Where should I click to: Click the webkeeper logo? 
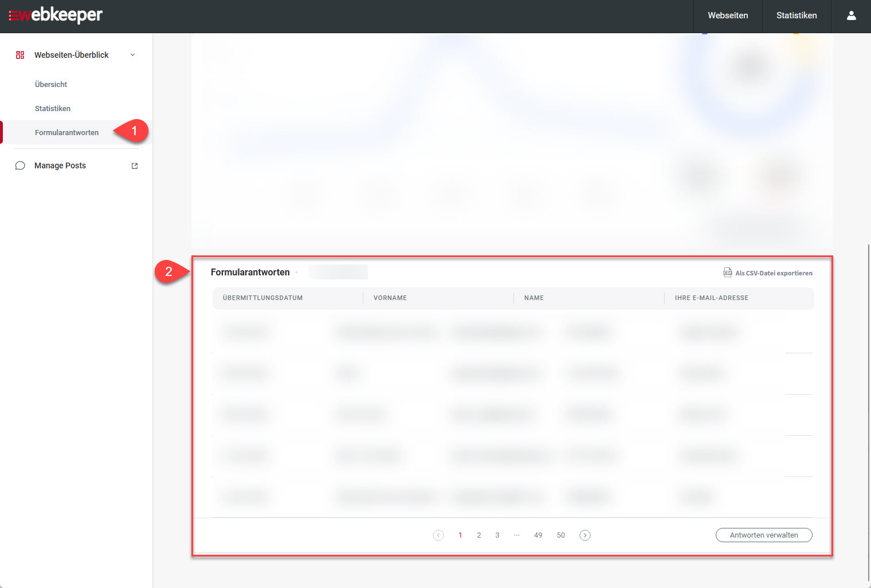click(x=56, y=15)
